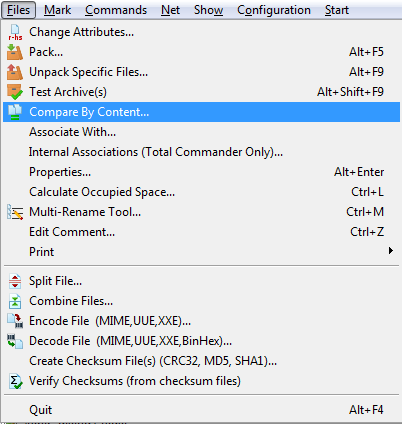Click the Test Archive(s) checkmark icon
Screen dimensions: 402x424
pos(15,92)
